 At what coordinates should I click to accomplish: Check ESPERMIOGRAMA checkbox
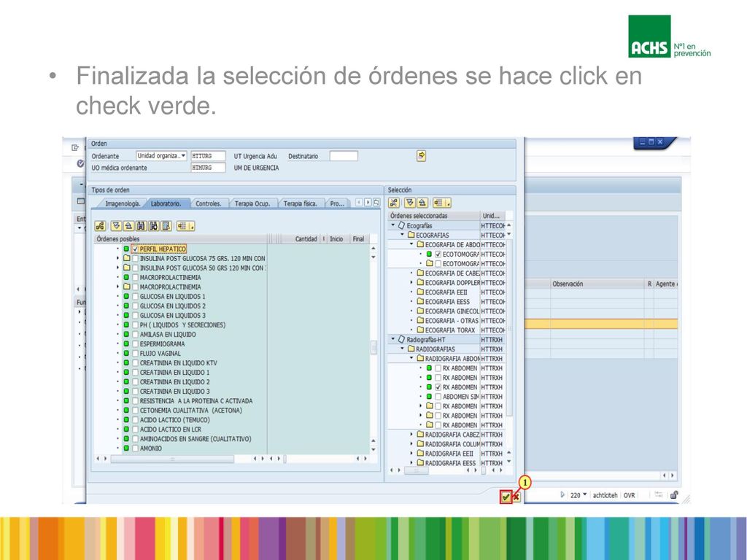pyautogui.click(x=135, y=344)
